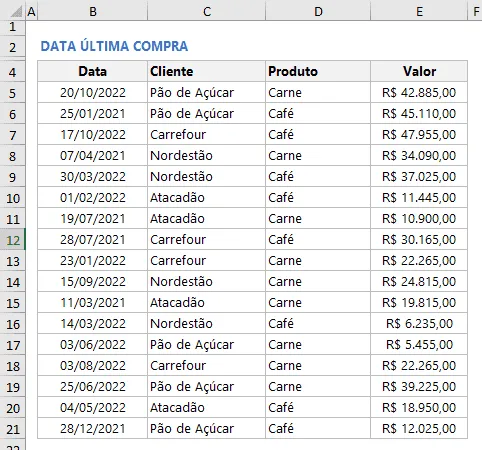Click the Produto header cell
Image resolution: width=482 pixels, height=450 pixels.
(x=318, y=71)
